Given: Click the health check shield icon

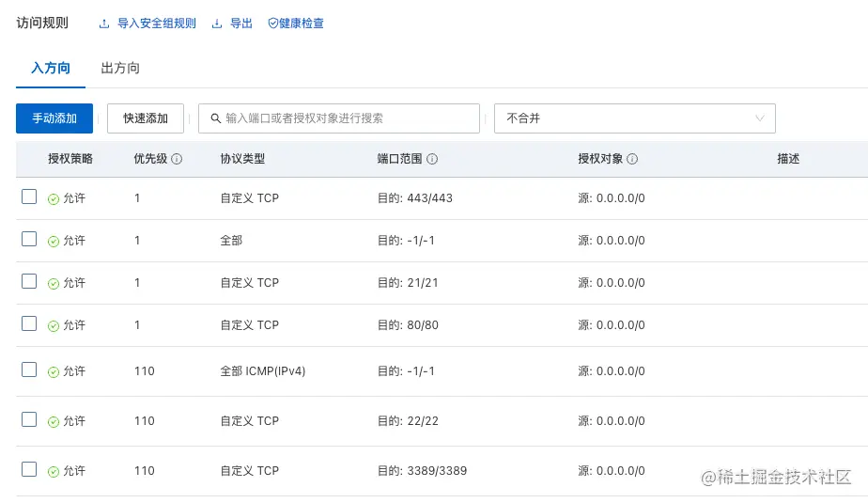Looking at the screenshot, I should (x=273, y=24).
